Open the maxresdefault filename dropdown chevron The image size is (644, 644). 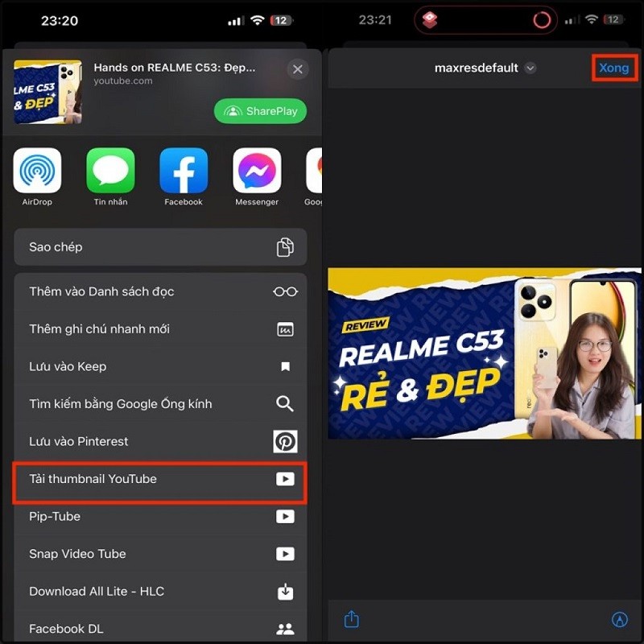(530, 68)
